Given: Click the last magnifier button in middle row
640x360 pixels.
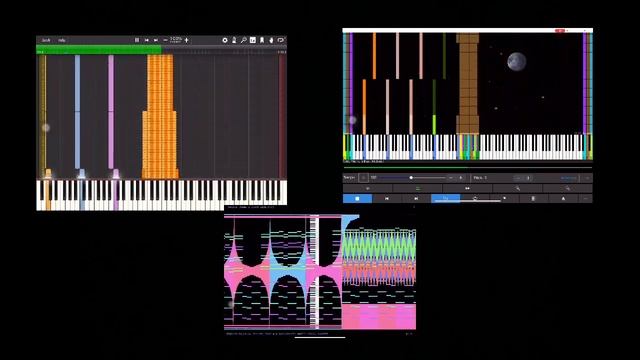Looking at the screenshot, I should pyautogui.click(x=568, y=188).
